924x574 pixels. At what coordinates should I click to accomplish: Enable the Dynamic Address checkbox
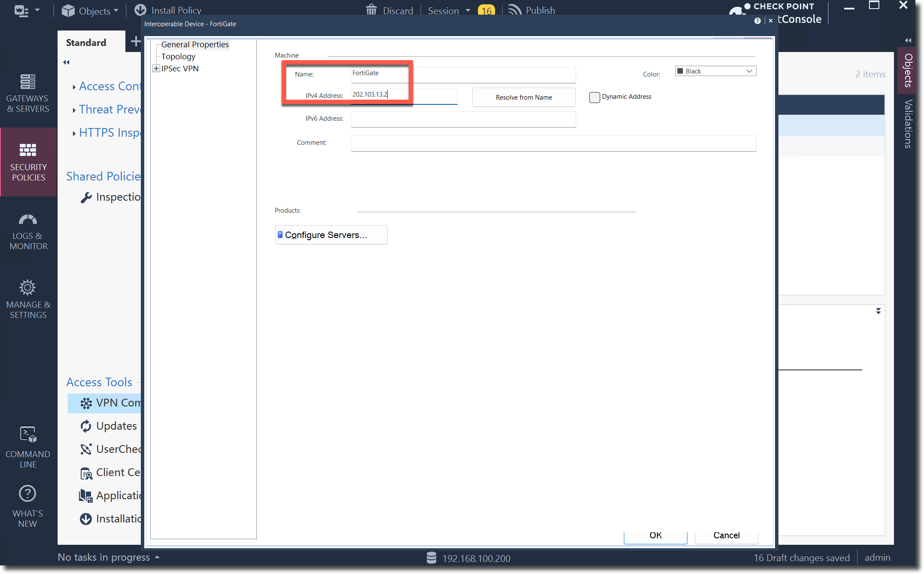pyautogui.click(x=594, y=98)
